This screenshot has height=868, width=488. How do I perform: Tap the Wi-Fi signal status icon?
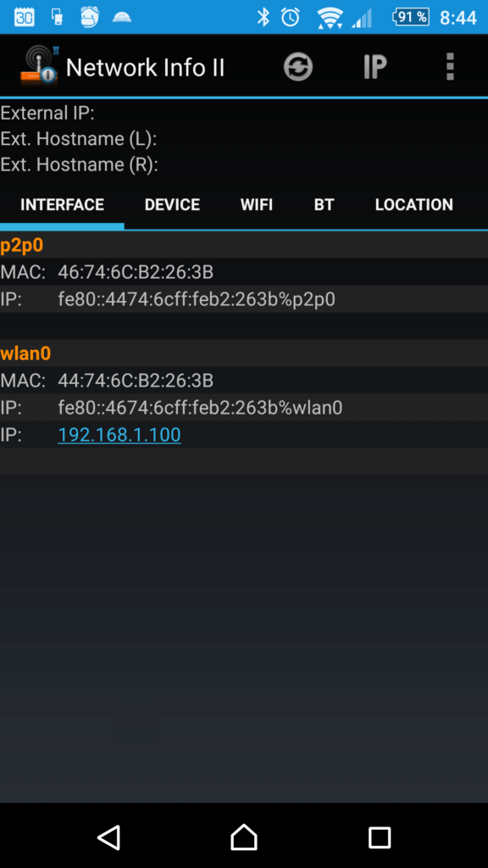pos(330,18)
